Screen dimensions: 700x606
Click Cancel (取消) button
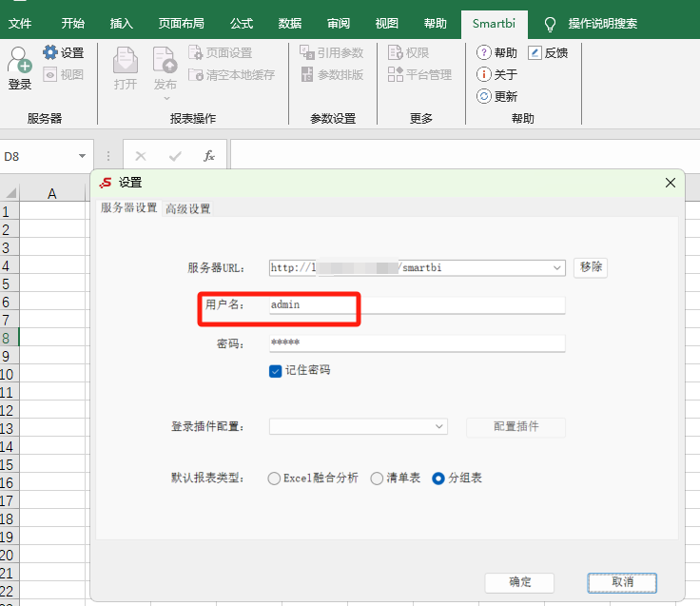[x=622, y=582]
